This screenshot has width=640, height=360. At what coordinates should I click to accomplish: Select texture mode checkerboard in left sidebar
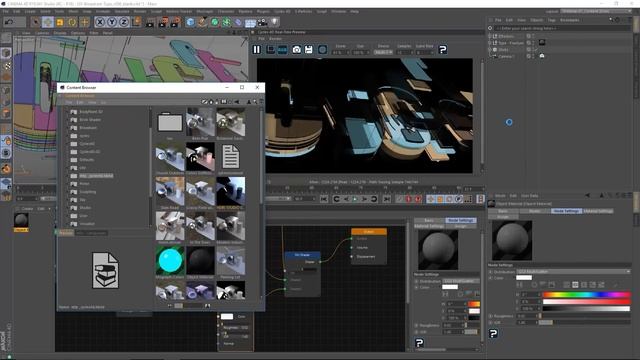[6, 65]
